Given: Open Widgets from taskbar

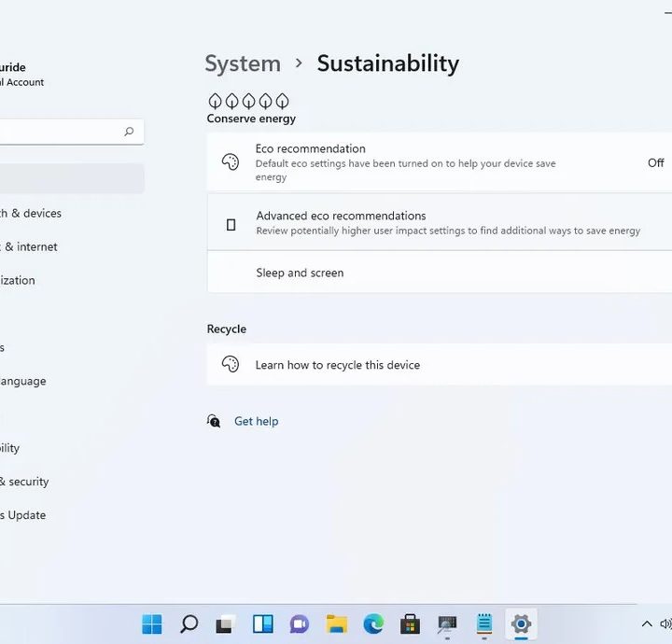Looking at the screenshot, I should (262, 623).
